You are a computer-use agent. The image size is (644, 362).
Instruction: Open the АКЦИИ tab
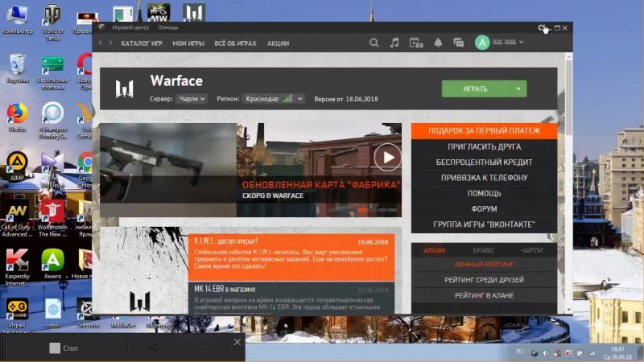point(278,43)
